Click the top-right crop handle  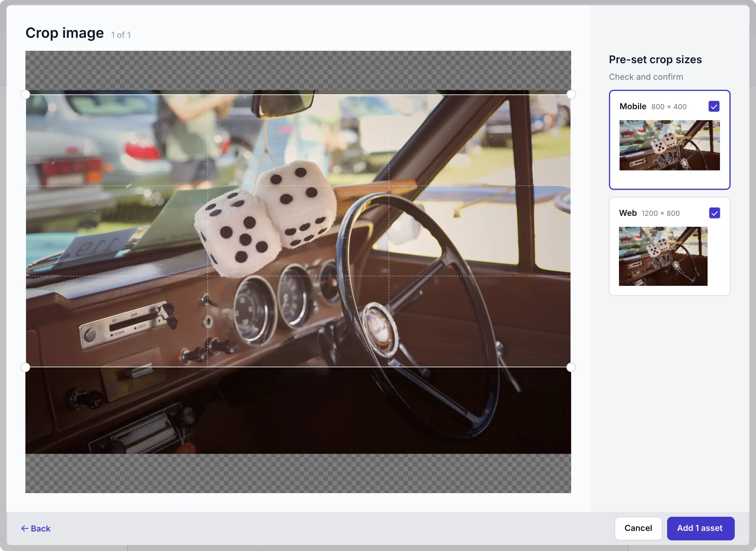point(571,94)
